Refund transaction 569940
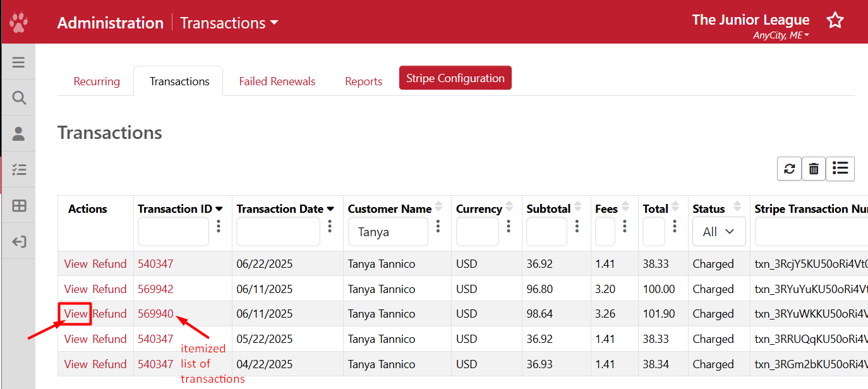 pyautogui.click(x=110, y=314)
